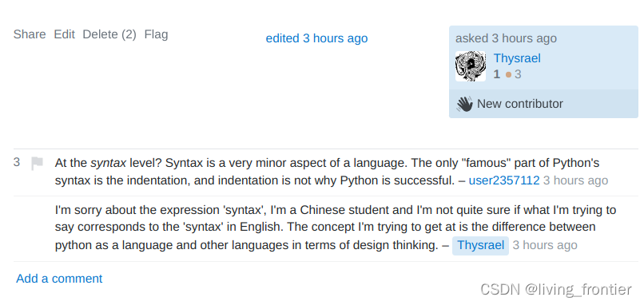Click the New contributor label

[520, 104]
